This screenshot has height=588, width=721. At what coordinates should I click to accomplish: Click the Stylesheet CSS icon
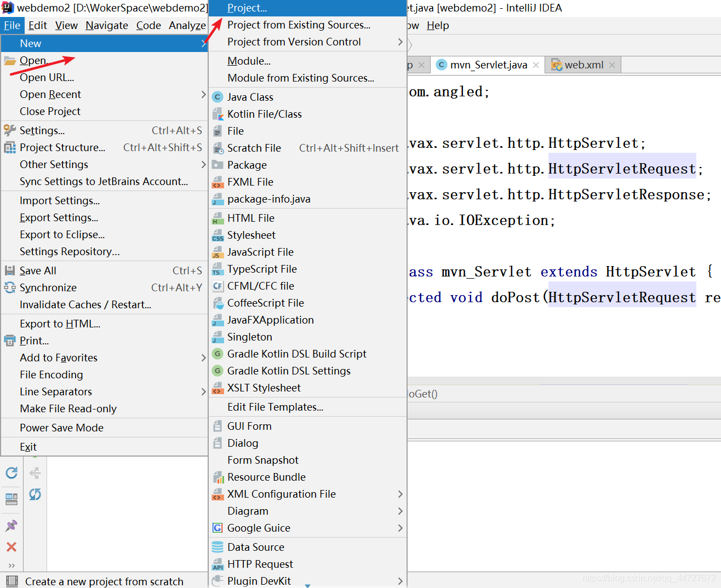[x=218, y=235]
